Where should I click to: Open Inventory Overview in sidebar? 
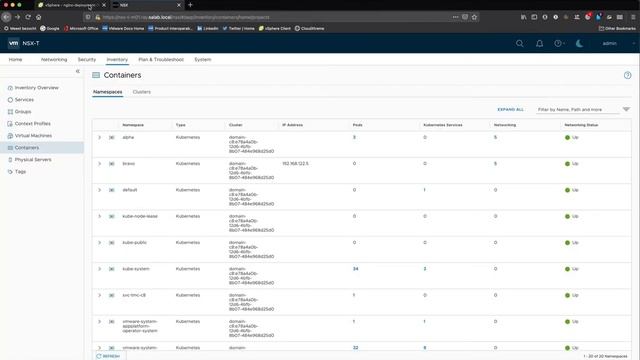36,88
